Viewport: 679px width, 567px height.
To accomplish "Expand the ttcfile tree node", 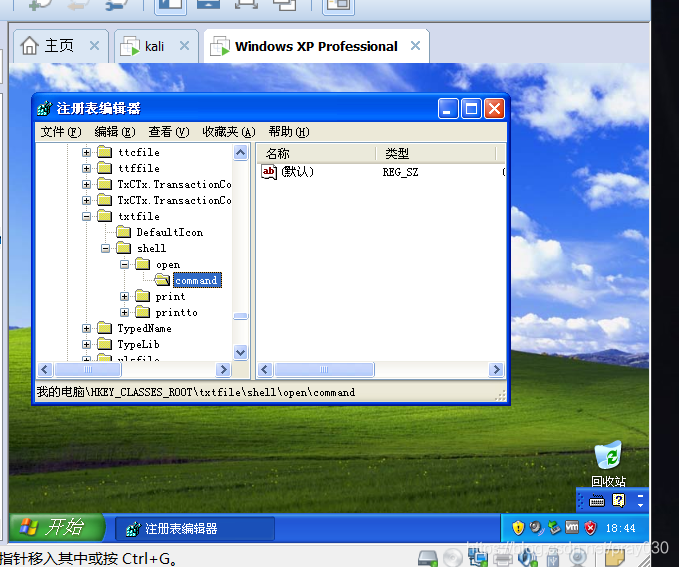I will click(86, 152).
